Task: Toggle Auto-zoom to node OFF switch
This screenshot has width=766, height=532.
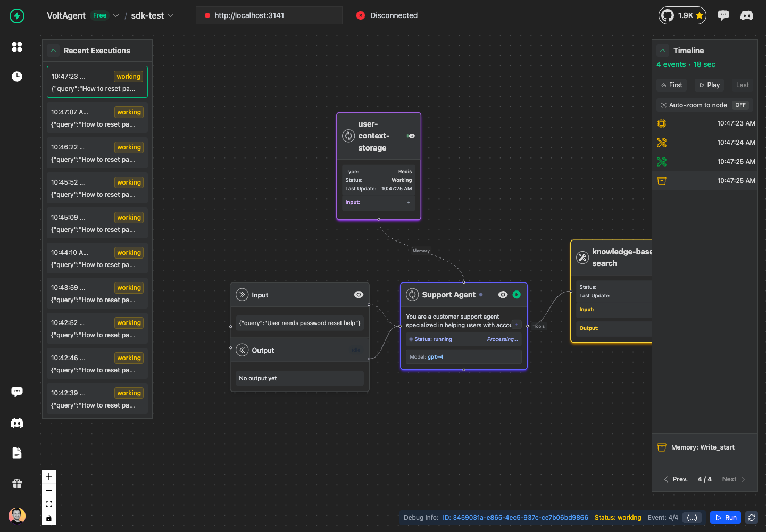Action: pyautogui.click(x=740, y=105)
